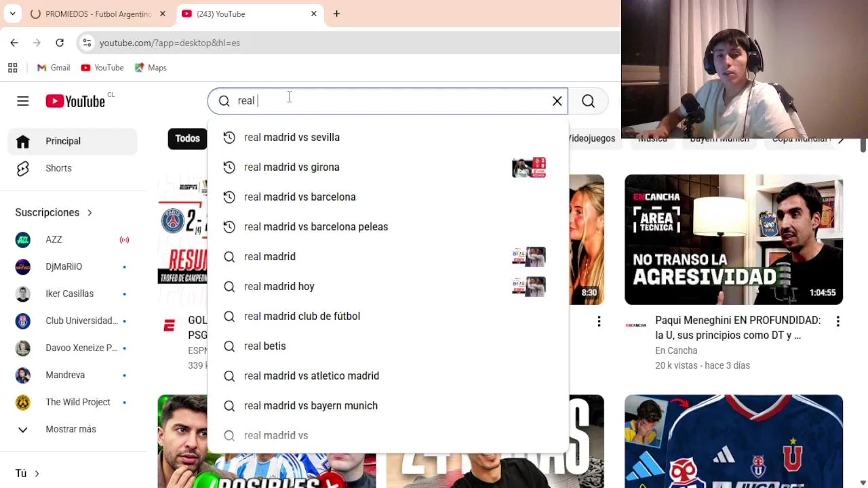Click the YouTube logo
The height and width of the screenshot is (488, 868).
pos(75,101)
